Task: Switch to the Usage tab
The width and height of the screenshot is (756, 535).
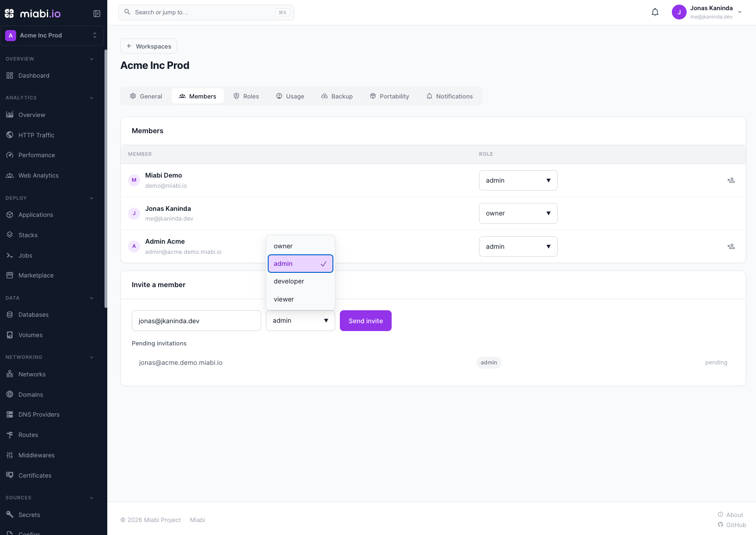Action: pos(290,96)
